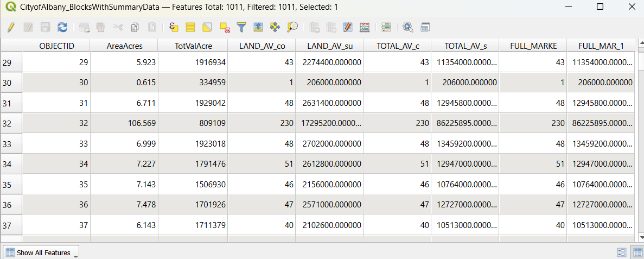Open the Show All Features filter dropdown

tap(41, 252)
